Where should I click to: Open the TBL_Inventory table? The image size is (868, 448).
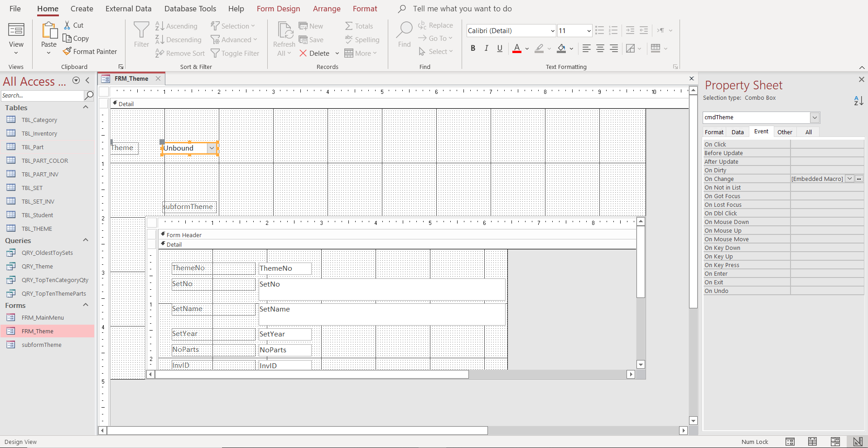[x=39, y=133]
